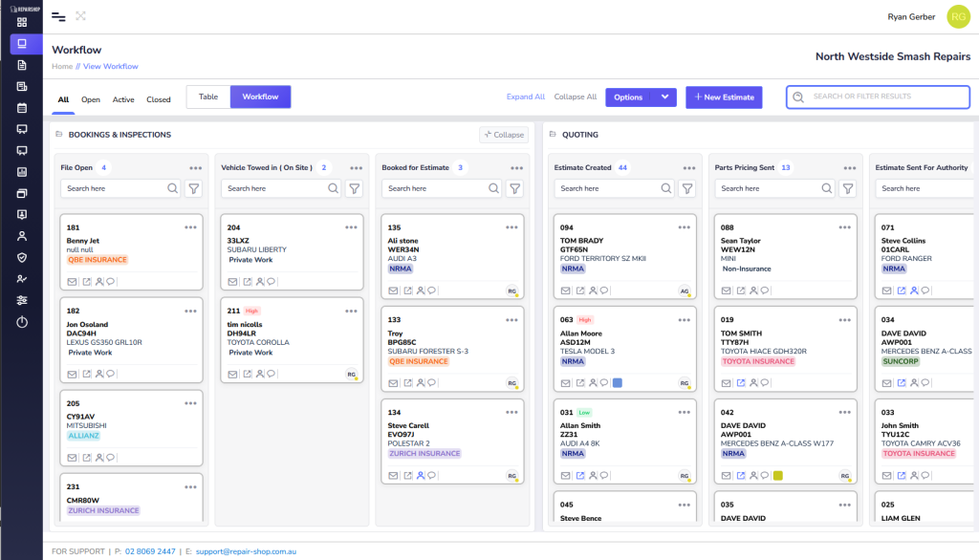Open the calendar icon in sidebar

22,108
